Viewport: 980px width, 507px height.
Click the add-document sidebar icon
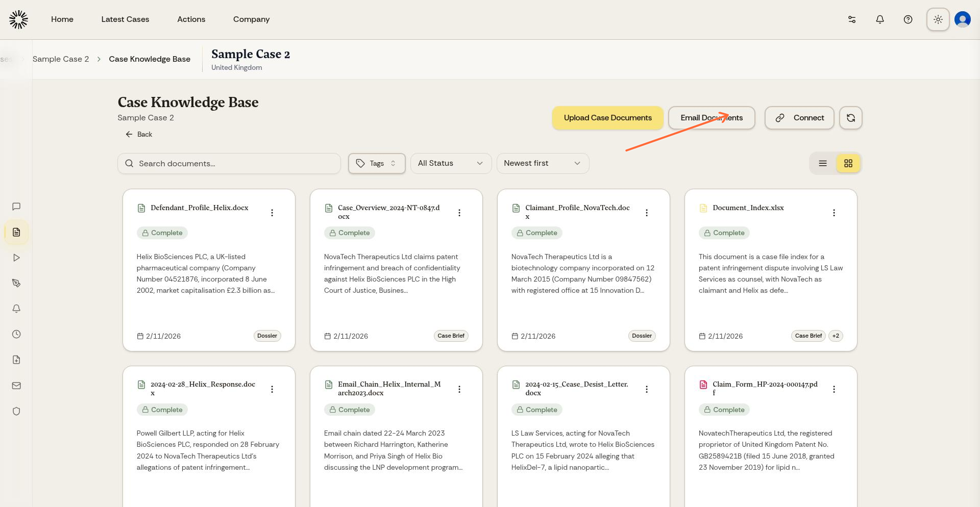pyautogui.click(x=16, y=360)
